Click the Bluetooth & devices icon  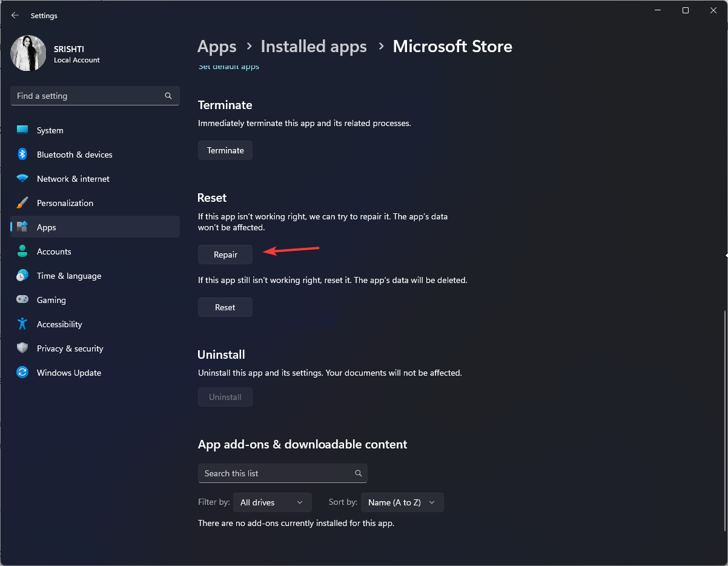(22, 155)
